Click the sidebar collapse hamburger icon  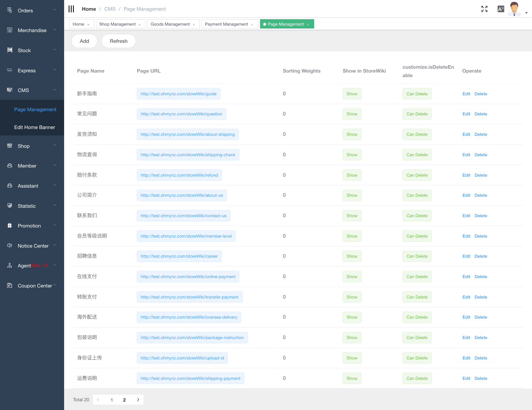tap(71, 9)
